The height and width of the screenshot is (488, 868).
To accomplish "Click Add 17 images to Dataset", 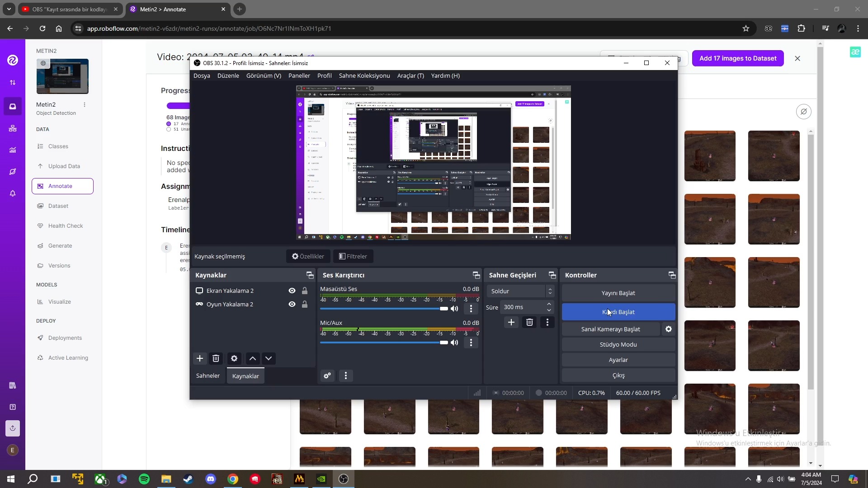I will tap(737, 58).
